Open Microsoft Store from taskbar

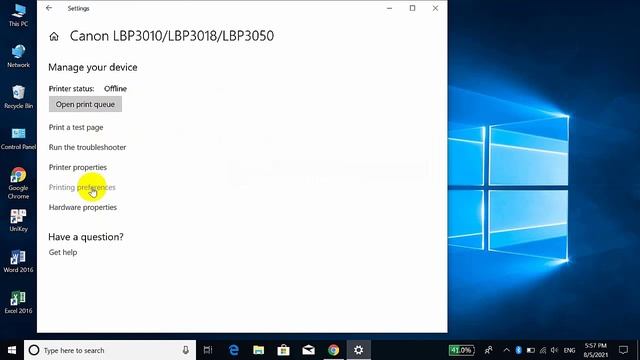coord(283,350)
